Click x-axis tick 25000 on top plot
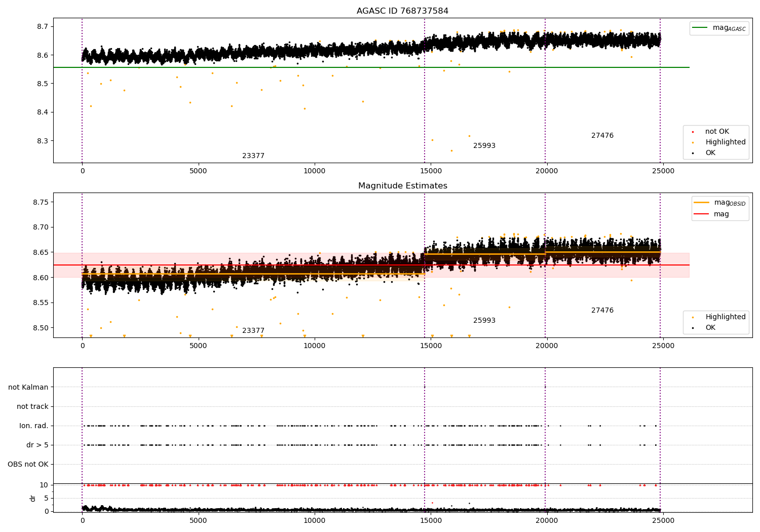This screenshot has height=532, width=760. tap(663, 171)
